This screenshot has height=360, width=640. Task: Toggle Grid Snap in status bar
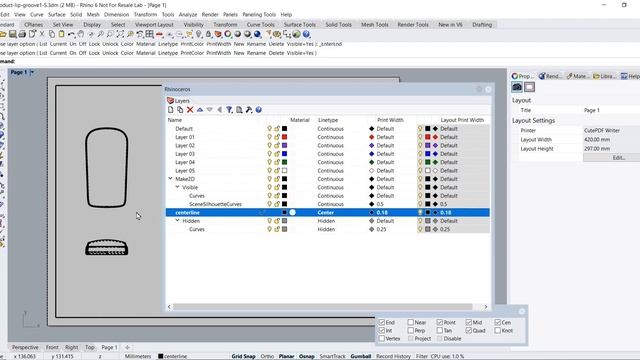tap(243, 356)
